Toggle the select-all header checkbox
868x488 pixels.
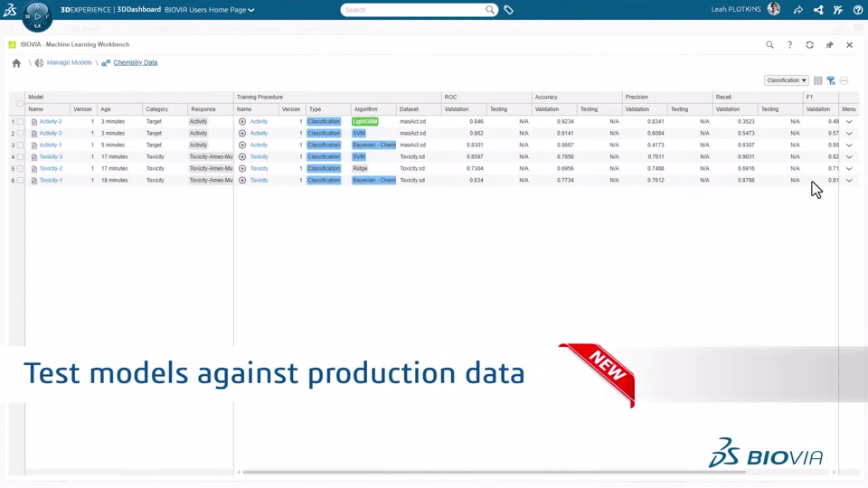pos(20,103)
